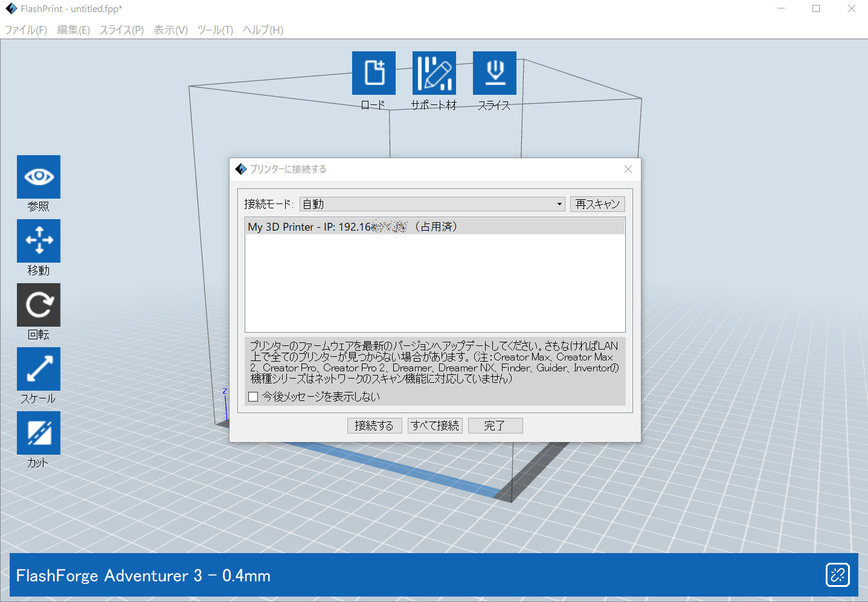
Task: Open the スライス(P) menu
Action: (121, 30)
